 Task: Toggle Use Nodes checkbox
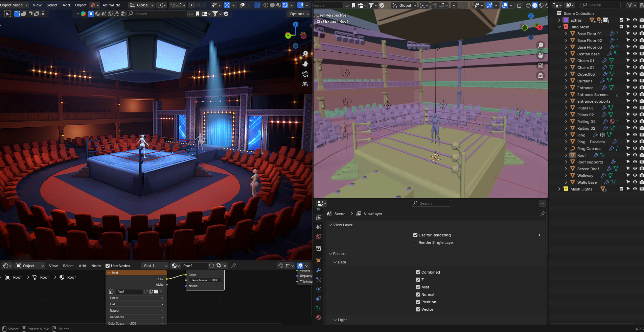(x=108, y=266)
